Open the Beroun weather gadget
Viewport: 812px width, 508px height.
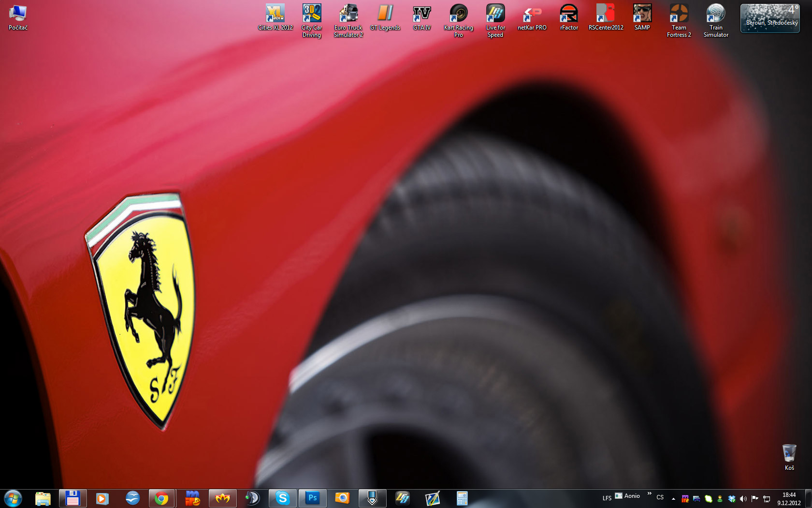(x=770, y=18)
